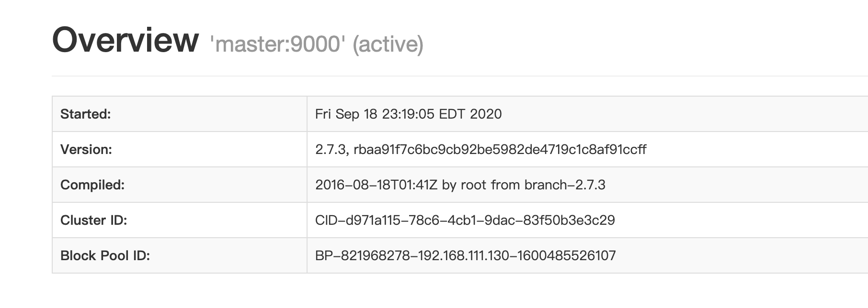This screenshot has width=868, height=308.
Task: Click 'master:9000' hostname text
Action: pyautogui.click(x=277, y=44)
